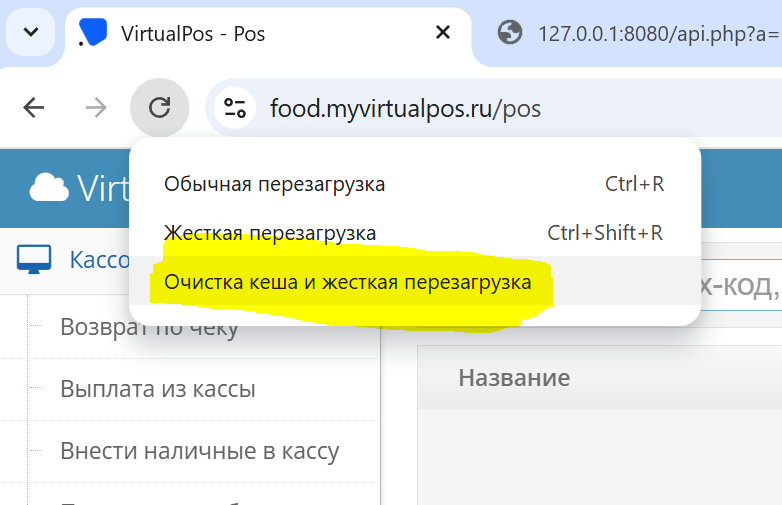This screenshot has width=782, height=505.
Task: Select Внести наличные в кассу
Action: (199, 451)
